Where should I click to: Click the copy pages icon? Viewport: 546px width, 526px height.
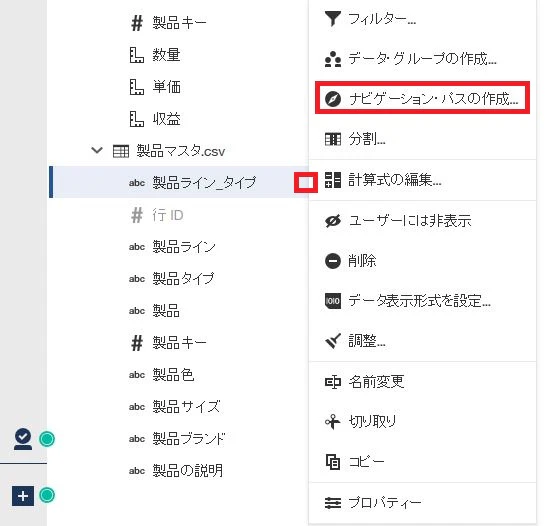tap(333, 462)
